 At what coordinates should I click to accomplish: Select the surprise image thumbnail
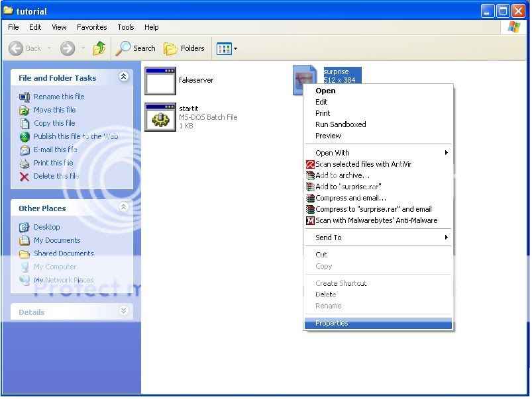tap(304, 80)
